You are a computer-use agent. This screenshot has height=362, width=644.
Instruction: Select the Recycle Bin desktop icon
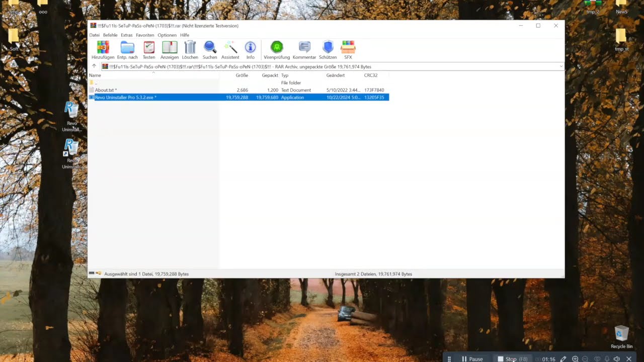[622, 337]
